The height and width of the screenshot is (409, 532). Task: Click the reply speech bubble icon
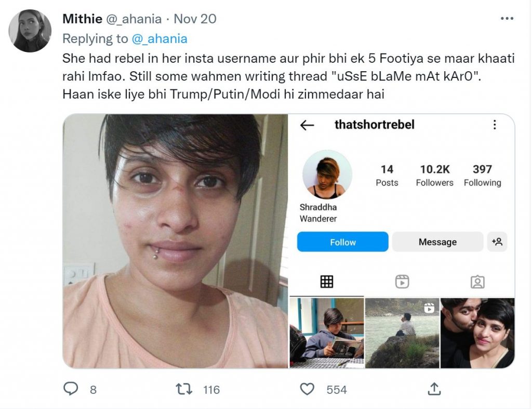(71, 389)
